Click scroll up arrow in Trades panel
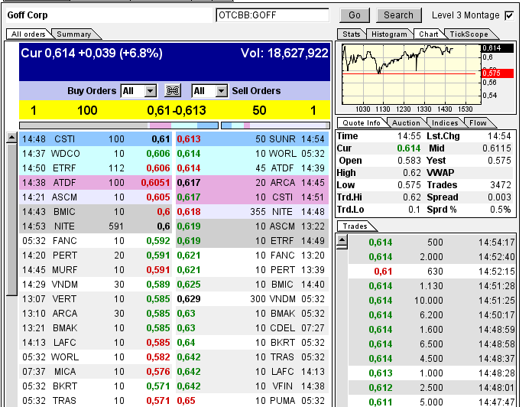The height and width of the screenshot is (407, 532). point(342,241)
